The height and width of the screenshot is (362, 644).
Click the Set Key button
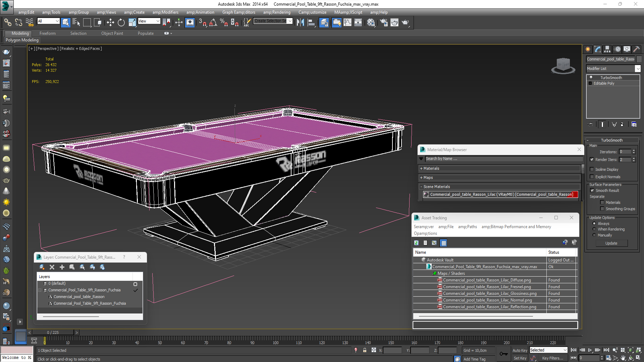pyautogui.click(x=520, y=358)
